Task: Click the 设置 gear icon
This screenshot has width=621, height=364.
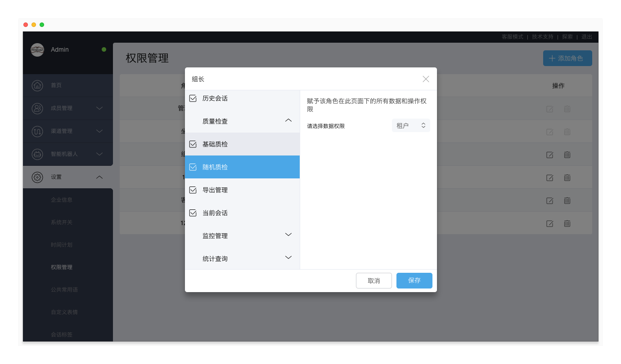Action: [x=37, y=177]
